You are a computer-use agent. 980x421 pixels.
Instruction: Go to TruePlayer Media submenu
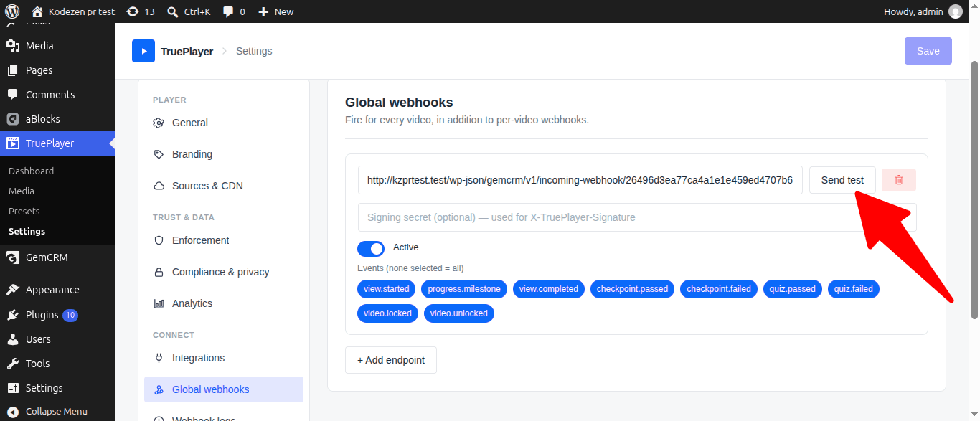[22, 191]
